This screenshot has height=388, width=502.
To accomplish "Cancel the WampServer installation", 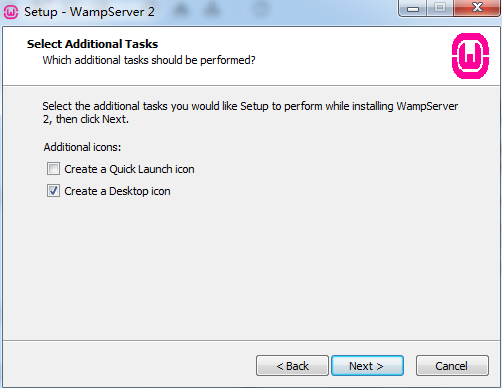I will [452, 366].
